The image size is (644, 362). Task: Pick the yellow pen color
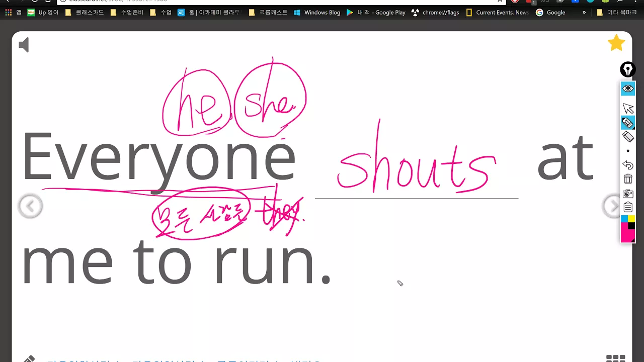631,219
